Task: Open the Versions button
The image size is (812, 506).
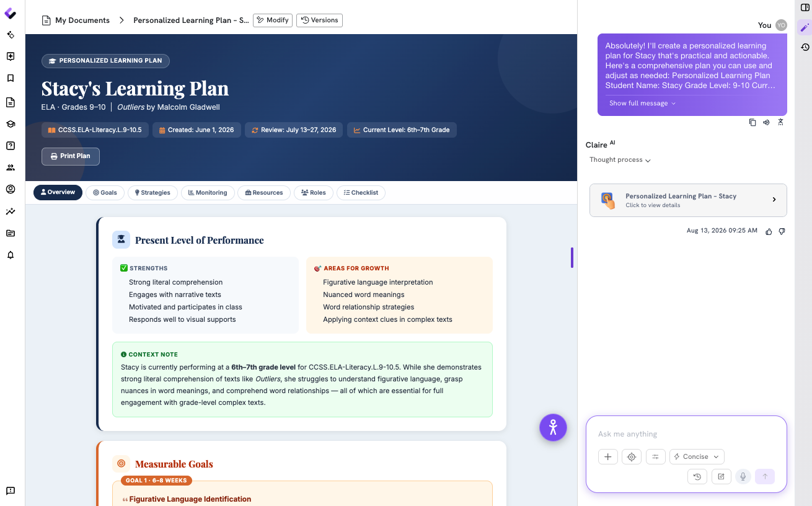Action: (x=319, y=20)
